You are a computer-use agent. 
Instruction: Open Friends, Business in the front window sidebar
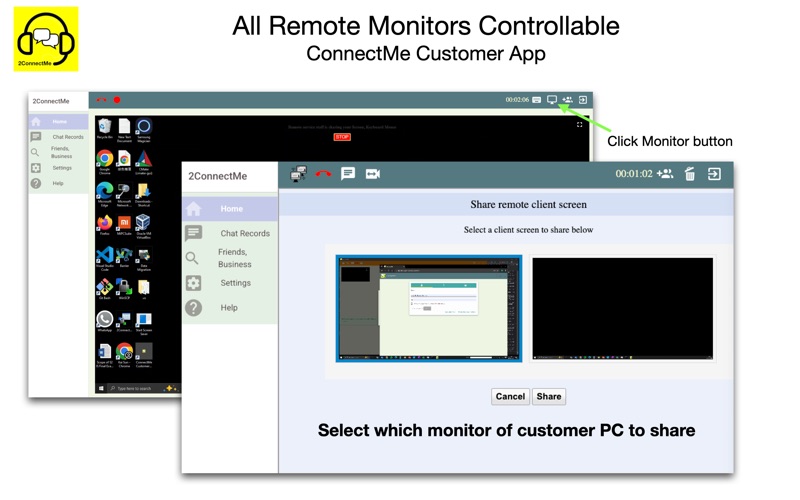[230, 258]
